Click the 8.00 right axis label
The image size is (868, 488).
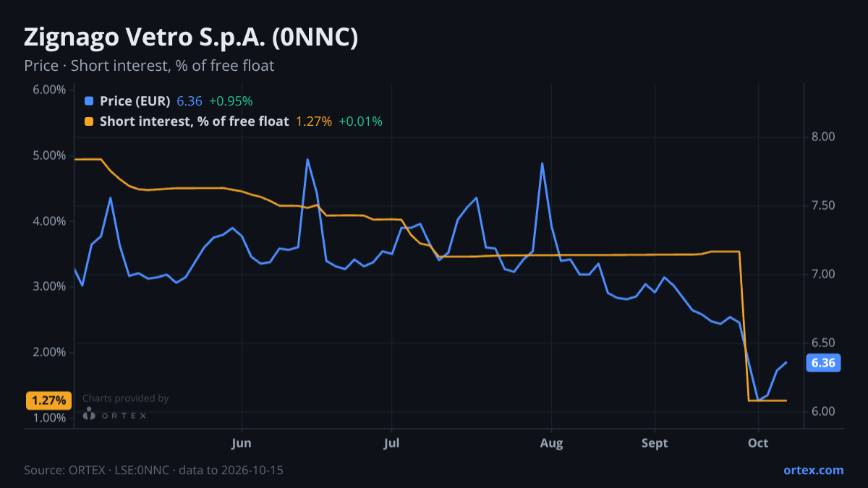point(823,137)
